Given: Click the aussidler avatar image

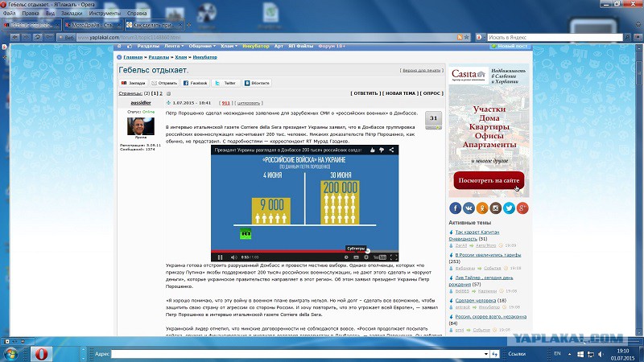Looking at the screenshot, I should (x=140, y=126).
